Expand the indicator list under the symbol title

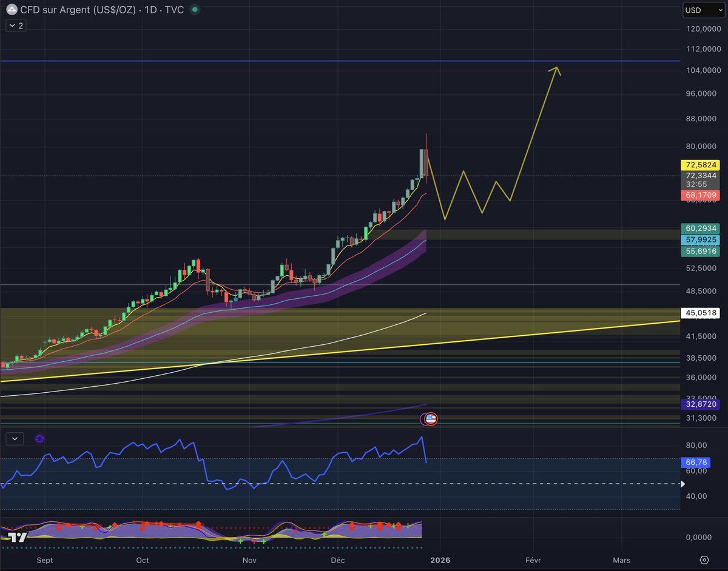15,25
